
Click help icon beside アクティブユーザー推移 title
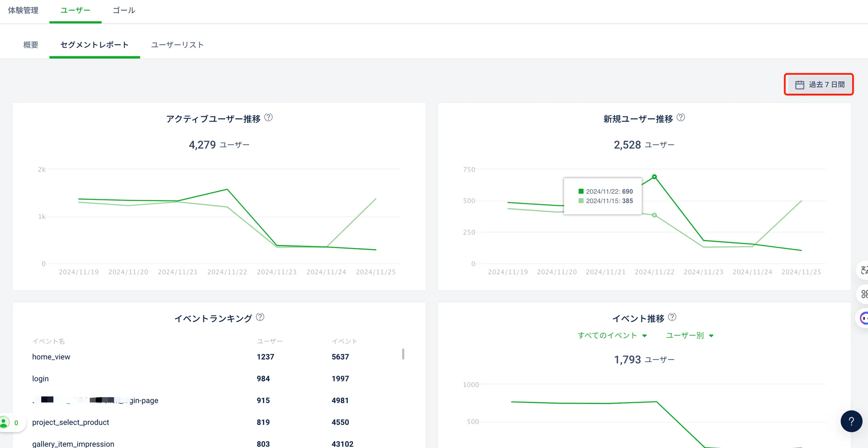[268, 117]
